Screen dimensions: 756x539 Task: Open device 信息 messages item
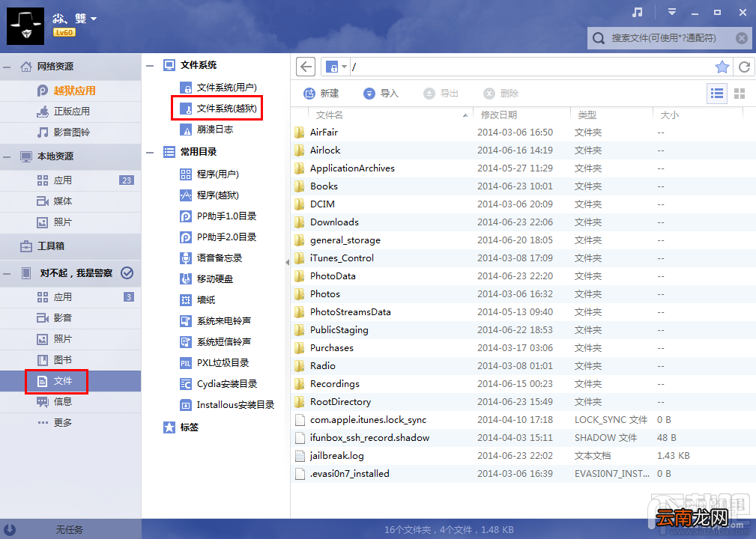(x=70, y=402)
